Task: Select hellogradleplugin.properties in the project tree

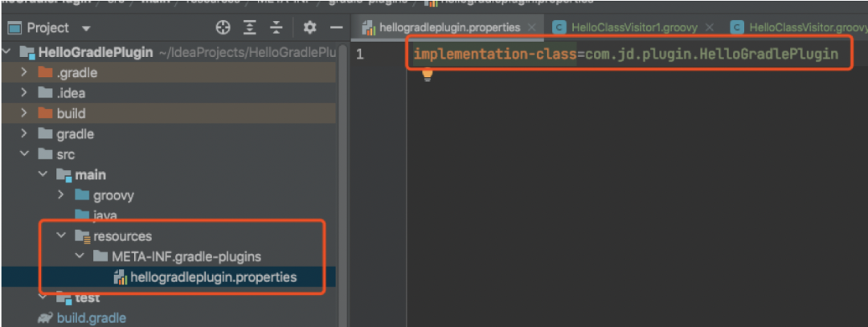Action: pyautogui.click(x=213, y=277)
